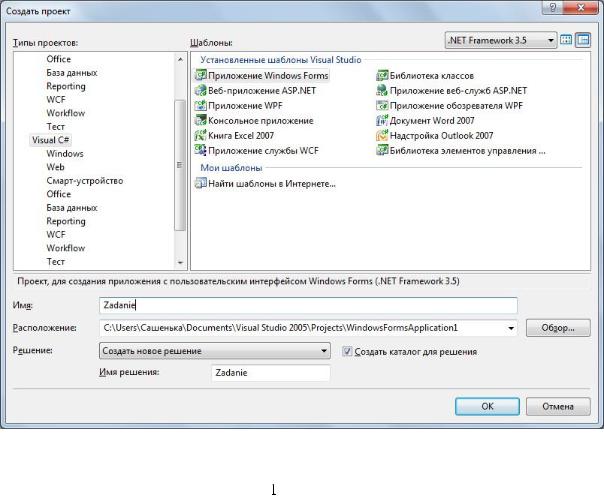
Task: Click 'Консольное приложение' template label
Action: coord(261,121)
